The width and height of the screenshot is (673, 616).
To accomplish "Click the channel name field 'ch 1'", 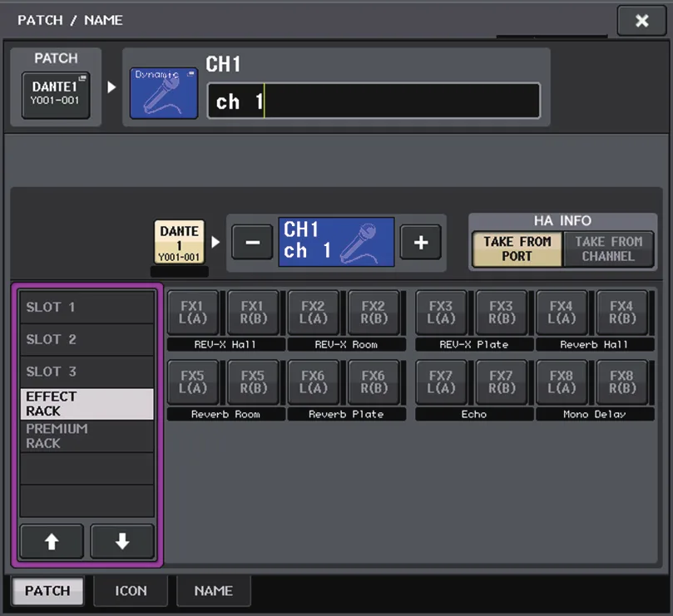I will click(374, 101).
